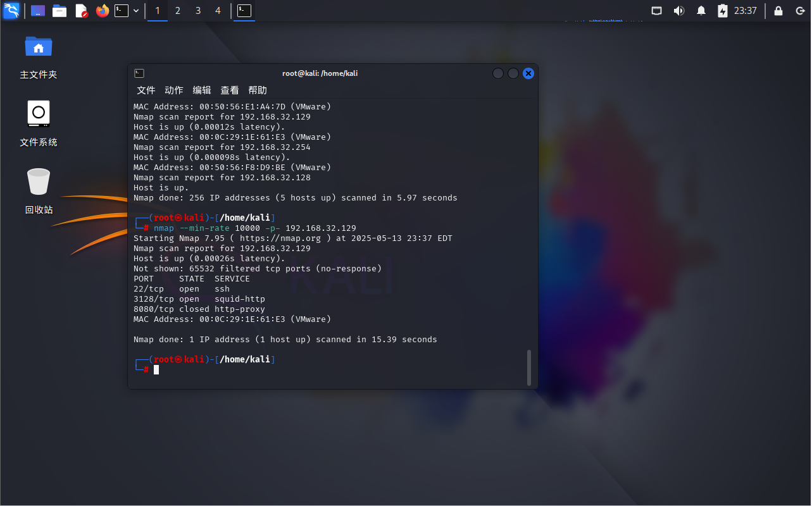Viewport: 812px width, 506px height.
Task: Click the terminal cursor at the empty prompt
Action: point(156,369)
